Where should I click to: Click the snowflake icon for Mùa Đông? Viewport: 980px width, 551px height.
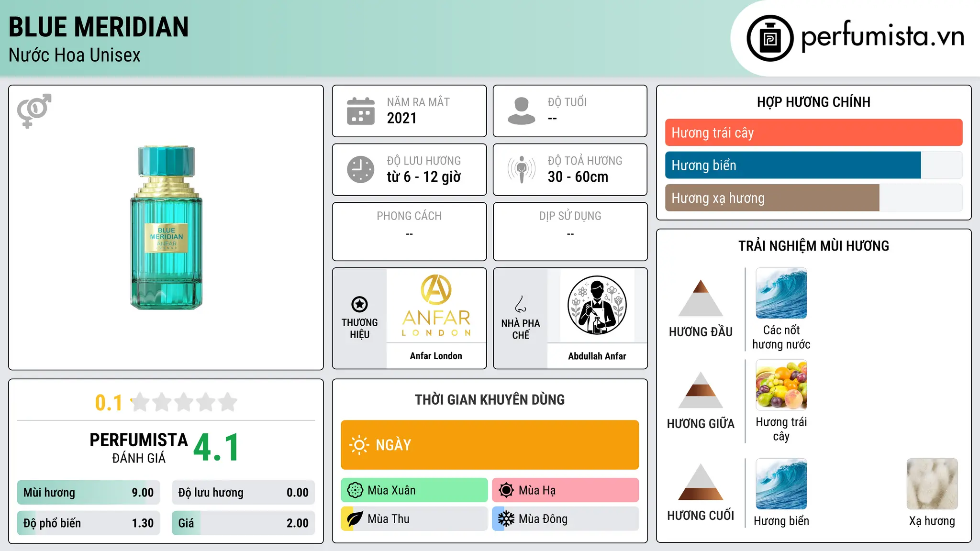[506, 519]
